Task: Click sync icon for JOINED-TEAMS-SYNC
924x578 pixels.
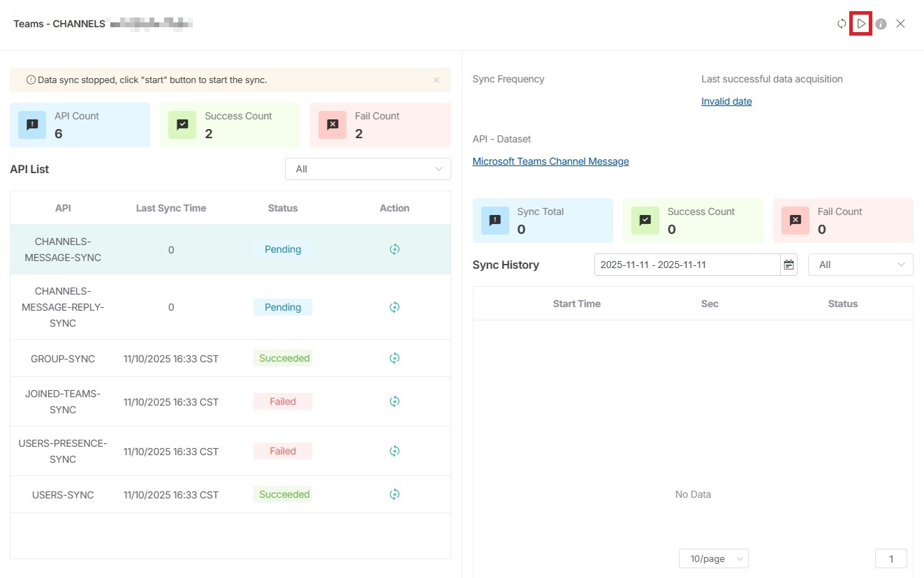Action: 395,401
